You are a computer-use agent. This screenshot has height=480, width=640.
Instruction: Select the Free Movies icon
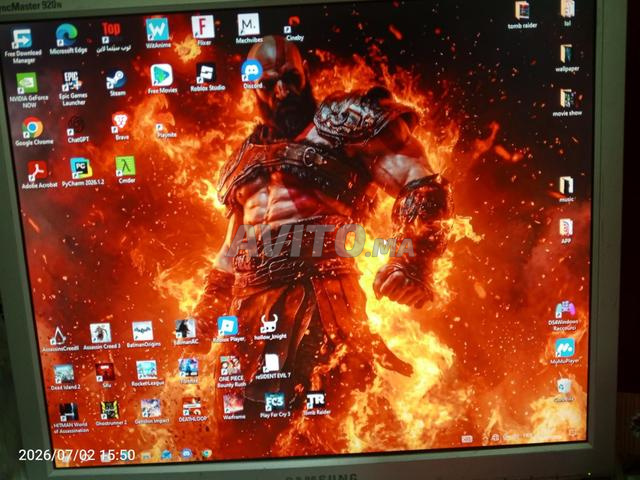[x=162, y=75]
